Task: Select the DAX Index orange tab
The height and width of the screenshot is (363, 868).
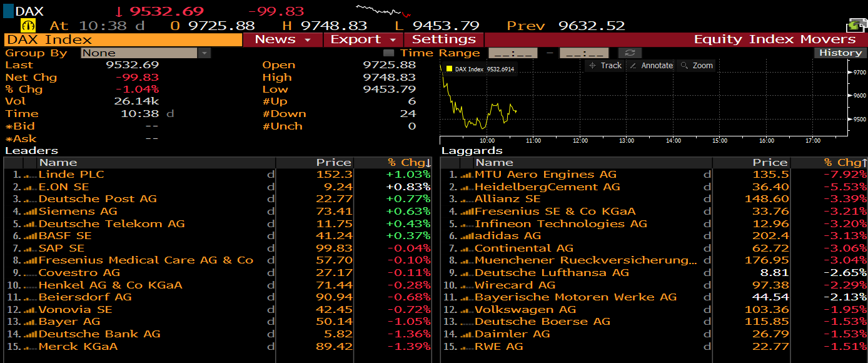Action: coord(123,39)
